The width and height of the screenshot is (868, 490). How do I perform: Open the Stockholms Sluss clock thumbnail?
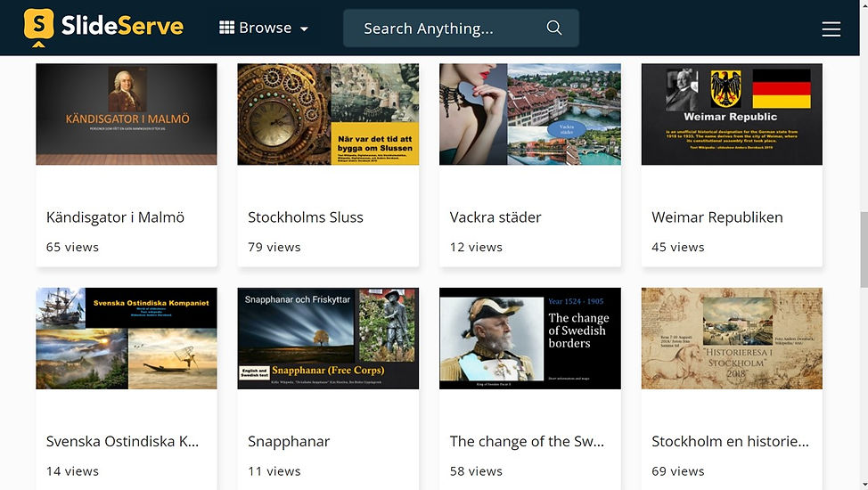pyautogui.click(x=328, y=114)
